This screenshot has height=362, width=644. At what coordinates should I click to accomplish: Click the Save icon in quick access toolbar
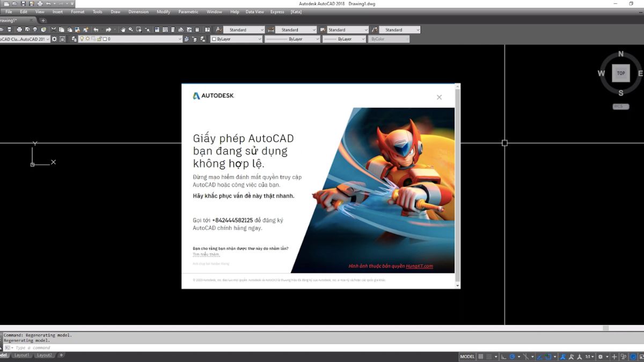pos(23,3)
